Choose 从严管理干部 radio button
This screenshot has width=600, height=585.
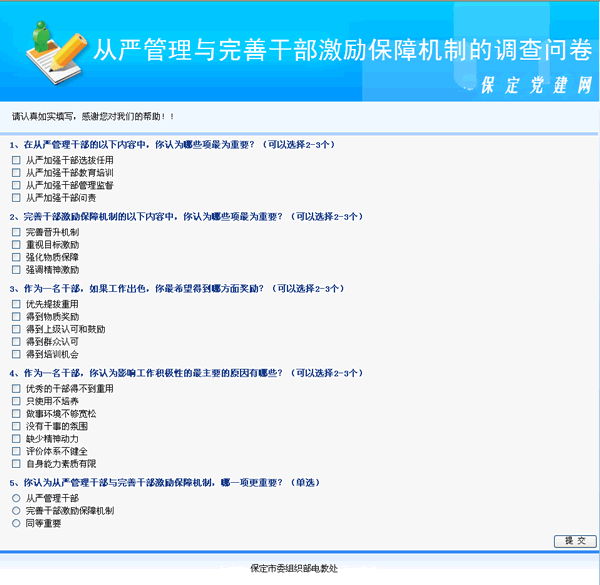16,498
